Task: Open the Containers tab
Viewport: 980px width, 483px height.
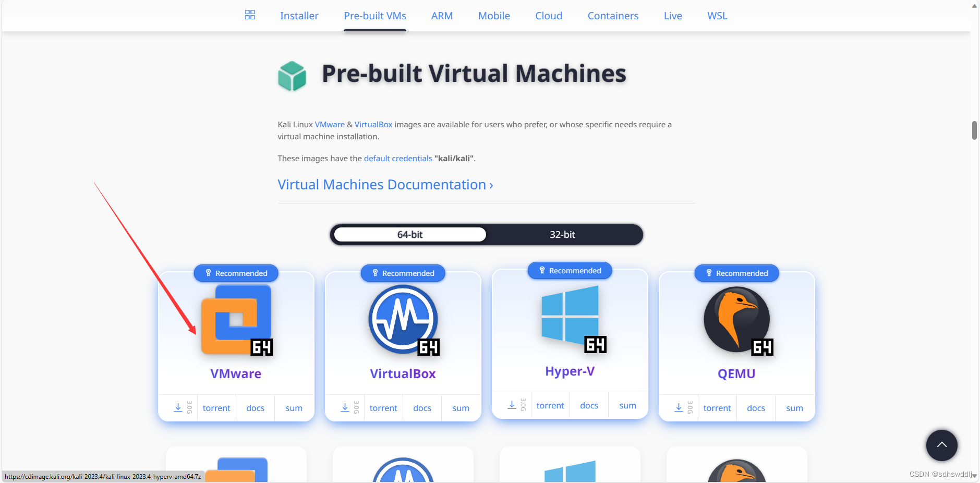Action: (x=613, y=16)
